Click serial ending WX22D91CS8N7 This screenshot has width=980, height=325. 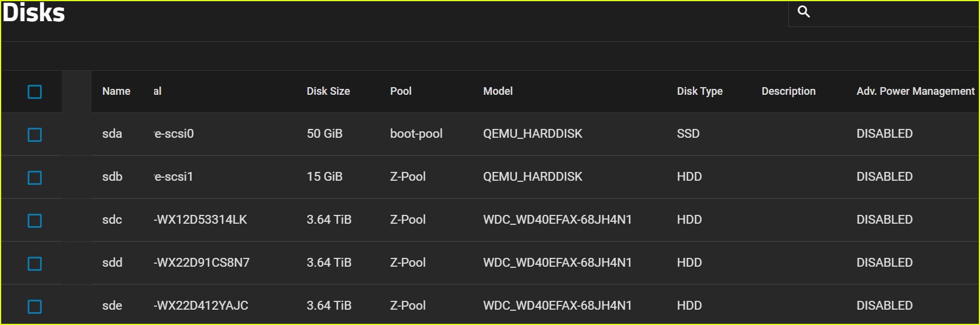click(202, 263)
